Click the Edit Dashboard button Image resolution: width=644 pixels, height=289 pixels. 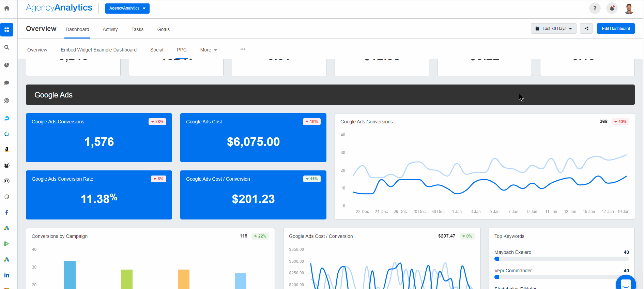tap(616, 29)
